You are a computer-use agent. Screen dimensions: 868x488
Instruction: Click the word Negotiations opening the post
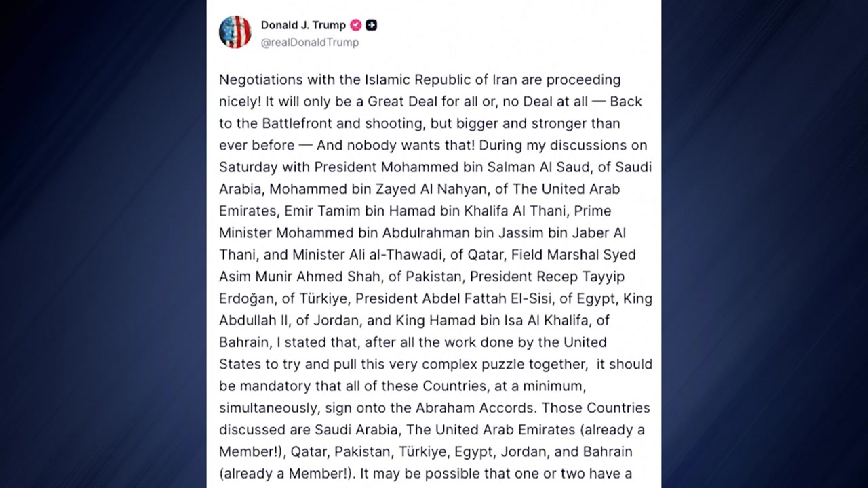point(261,80)
